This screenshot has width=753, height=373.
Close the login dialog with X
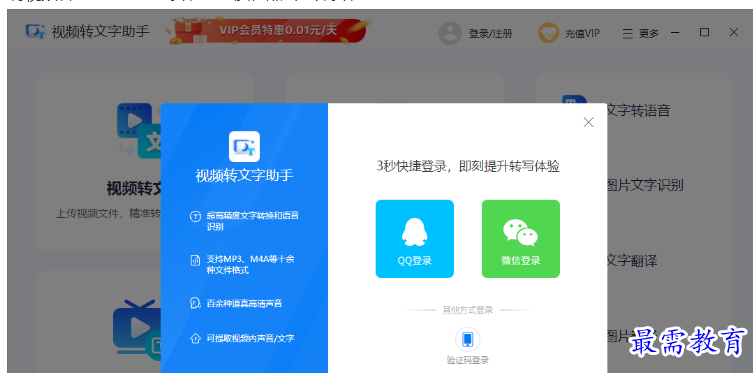pyautogui.click(x=588, y=122)
